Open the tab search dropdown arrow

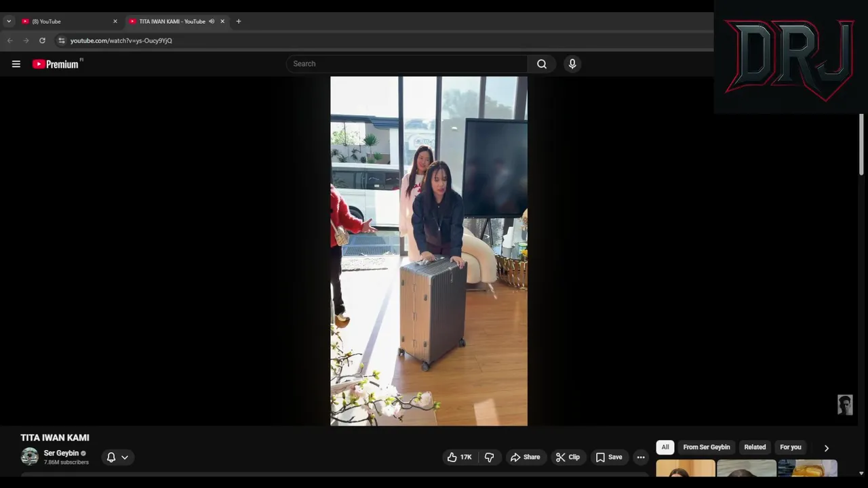pyautogui.click(x=9, y=21)
